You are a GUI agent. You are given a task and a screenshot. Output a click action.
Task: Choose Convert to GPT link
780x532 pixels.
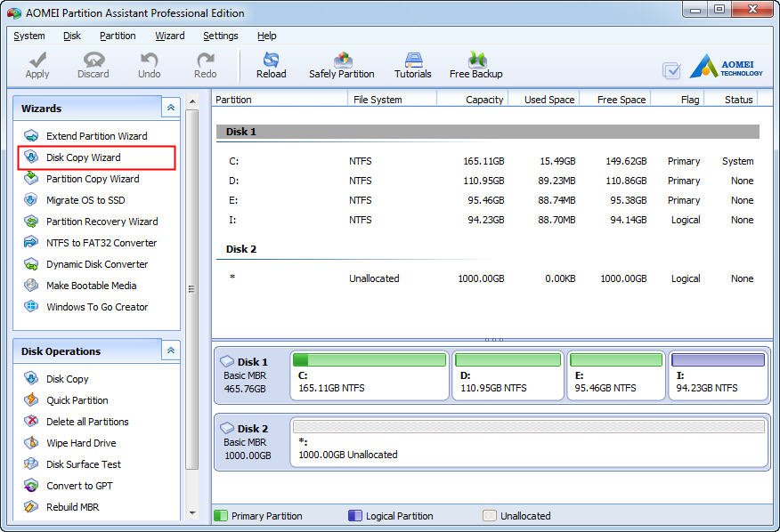pos(79,486)
